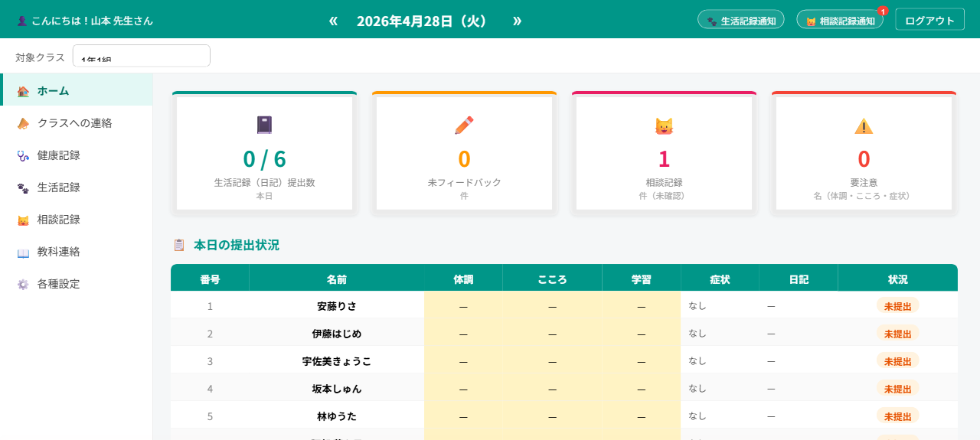
Task: Open ホーム in the sidebar
Action: pos(77,90)
